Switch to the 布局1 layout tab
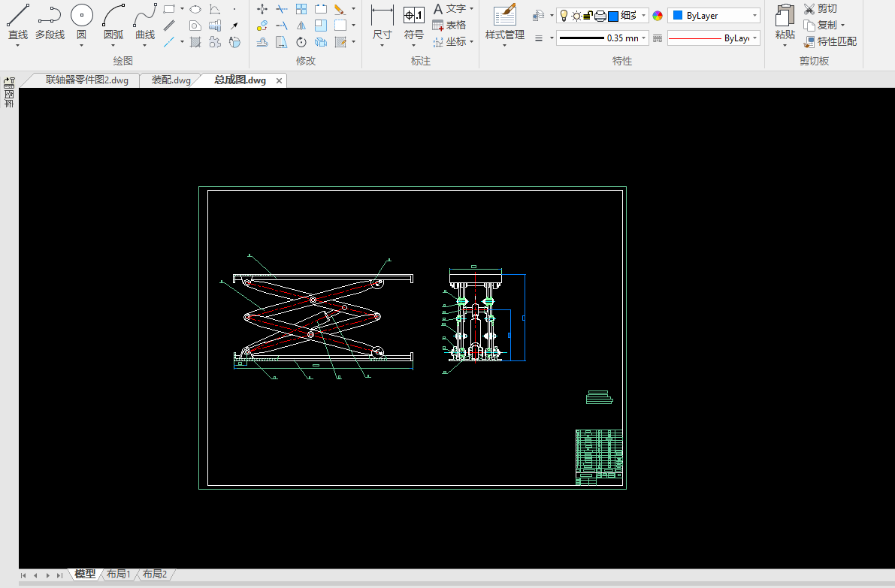This screenshot has height=588, width=895. click(119, 574)
